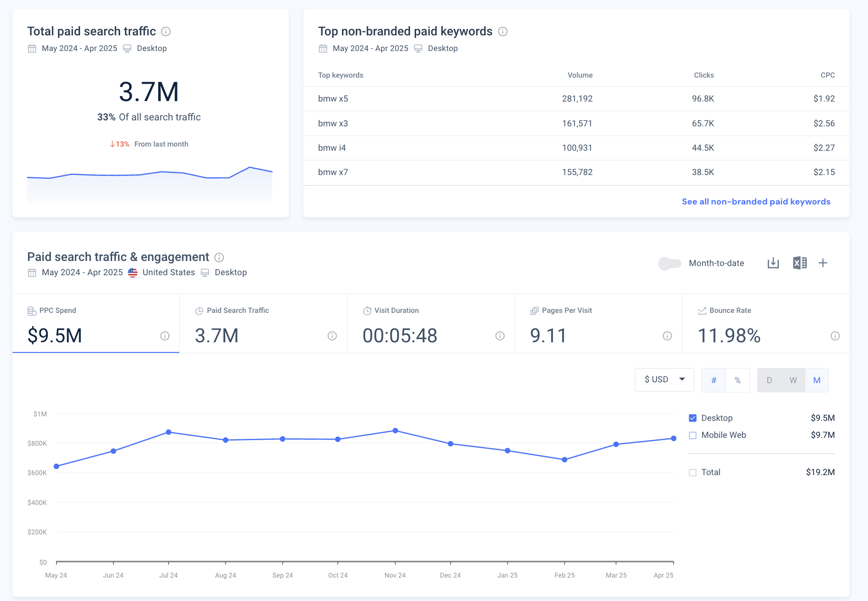Click desktop icon in traffic & engagement header
The height and width of the screenshot is (601, 868).
click(x=205, y=272)
